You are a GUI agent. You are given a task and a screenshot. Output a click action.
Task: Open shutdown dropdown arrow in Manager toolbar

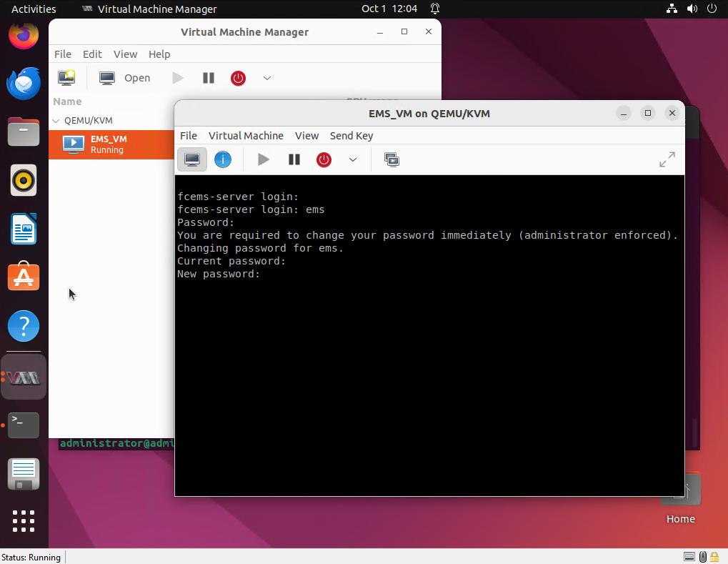267,78
